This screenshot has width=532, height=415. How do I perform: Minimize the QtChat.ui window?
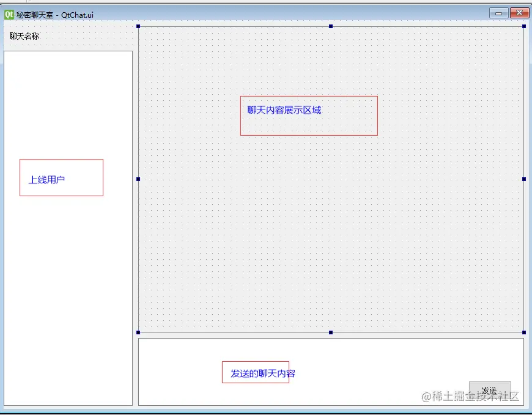click(x=499, y=13)
